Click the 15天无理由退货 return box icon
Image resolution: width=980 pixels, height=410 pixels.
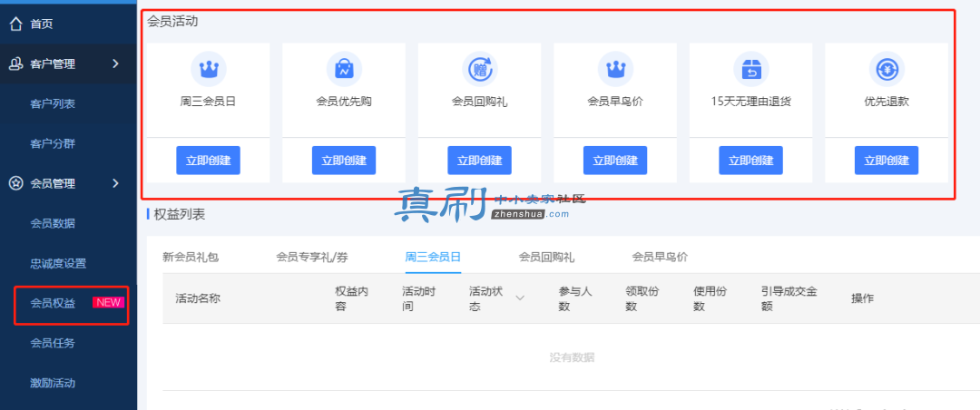[750, 69]
